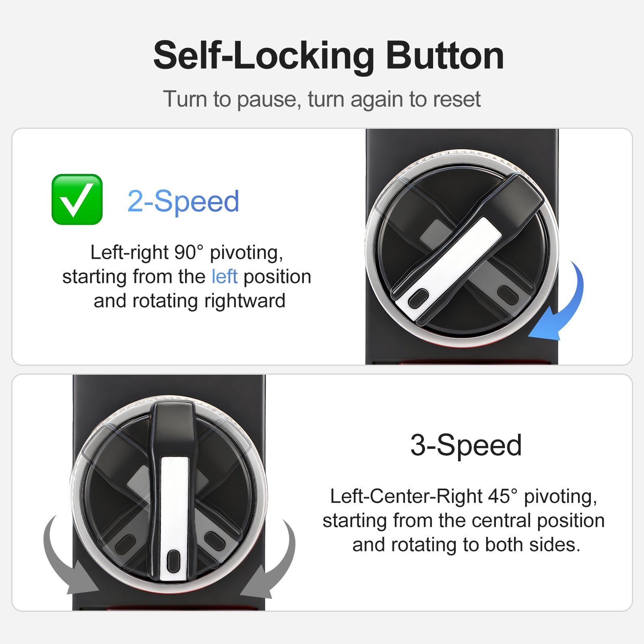
Task: Click the 2-Speed rotary switch image
Action: pos(462,247)
